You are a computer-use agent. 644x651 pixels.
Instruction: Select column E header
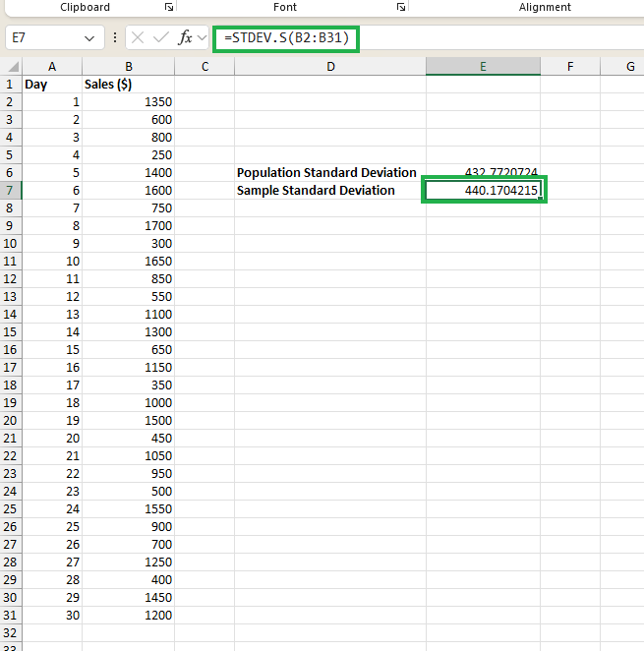click(x=483, y=67)
